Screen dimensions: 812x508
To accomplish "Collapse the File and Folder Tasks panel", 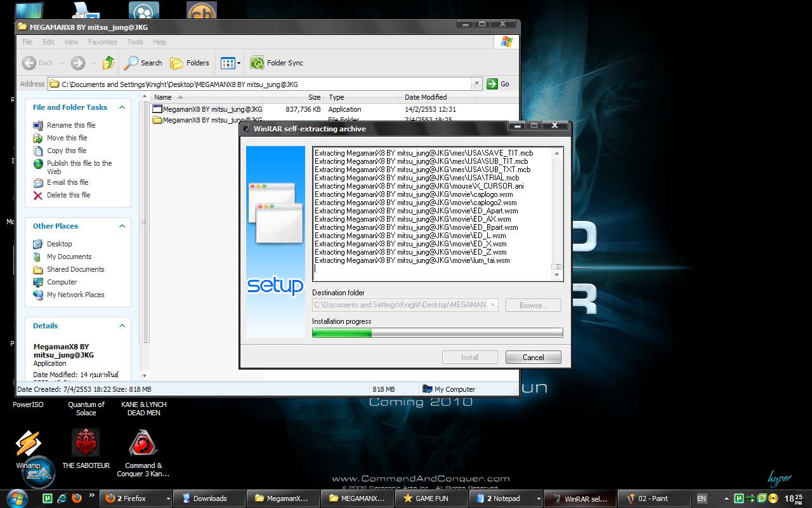I will click(x=122, y=107).
